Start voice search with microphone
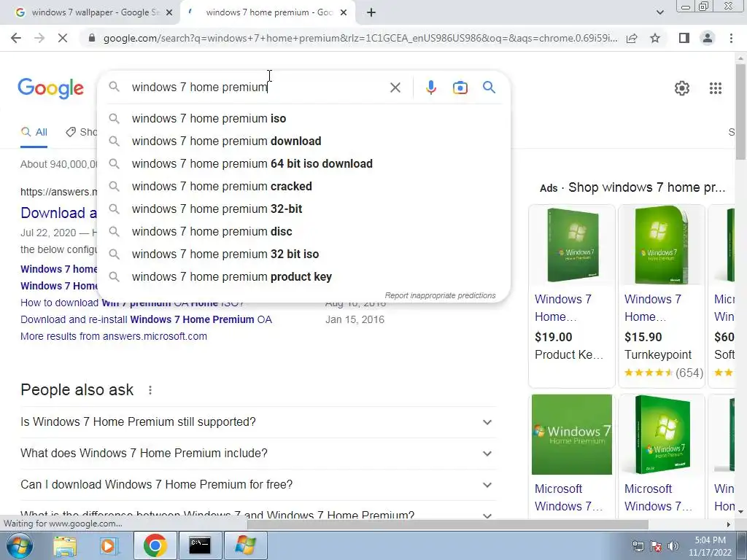This screenshot has height=560, width=747. click(x=430, y=87)
